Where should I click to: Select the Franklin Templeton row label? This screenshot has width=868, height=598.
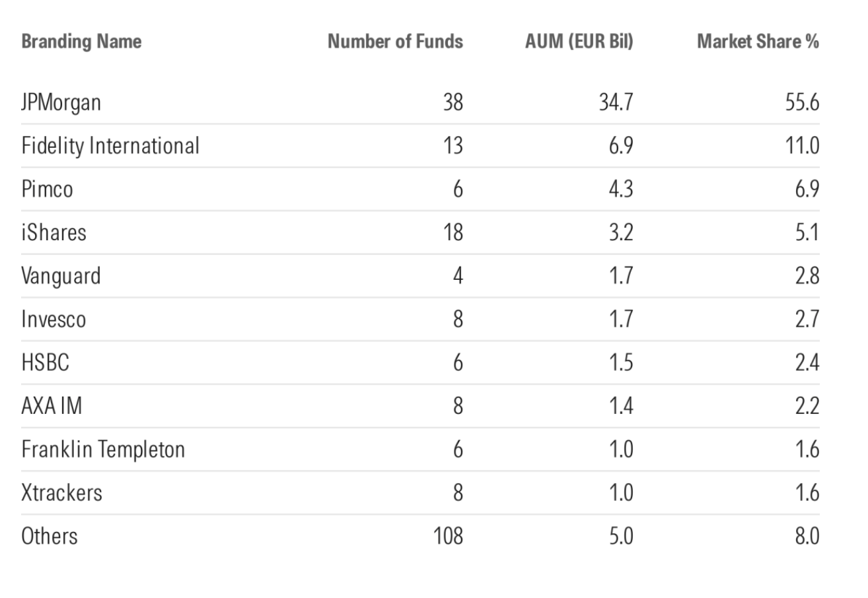click(103, 449)
